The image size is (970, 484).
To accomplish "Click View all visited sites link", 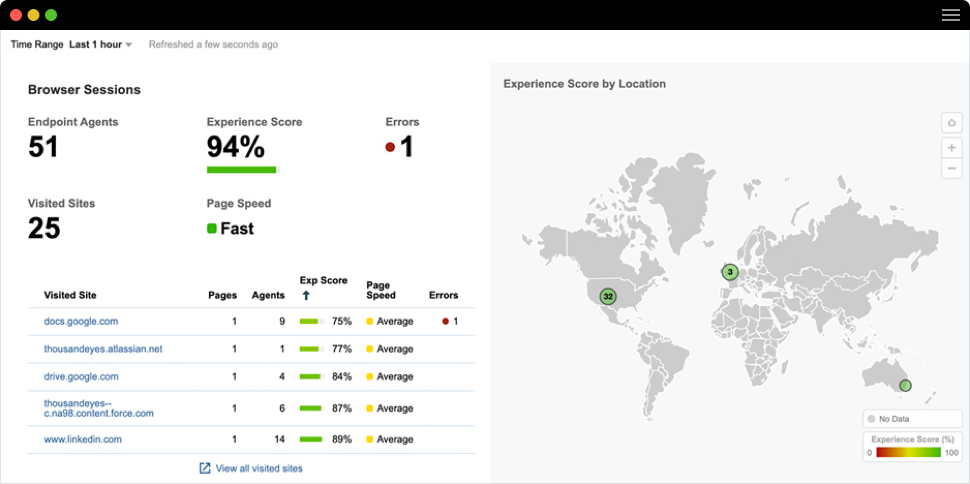I will (x=258, y=468).
